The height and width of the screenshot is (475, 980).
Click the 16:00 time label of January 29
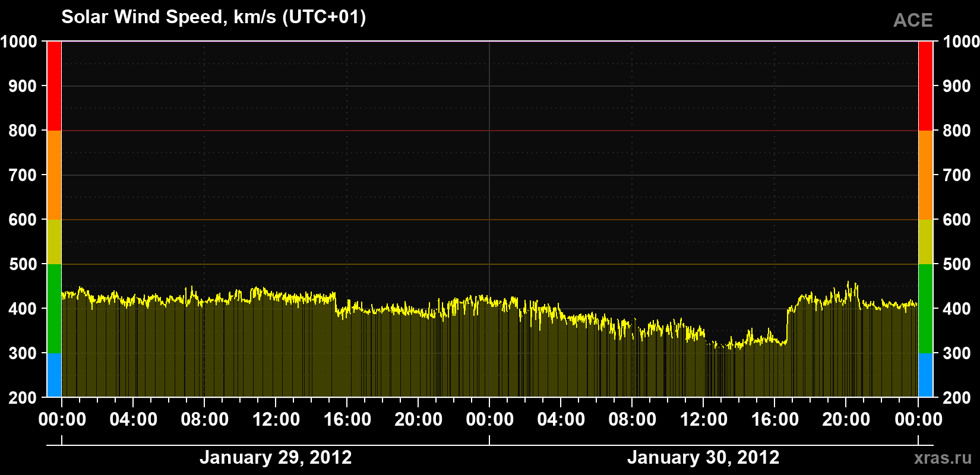(347, 420)
